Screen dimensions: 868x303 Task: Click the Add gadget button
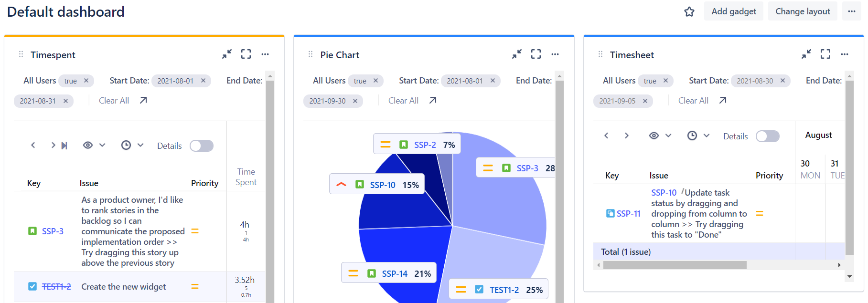(x=733, y=11)
